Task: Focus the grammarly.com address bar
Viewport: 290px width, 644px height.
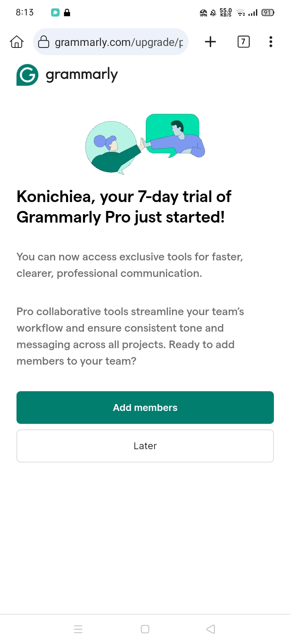Action: pyautogui.click(x=118, y=42)
